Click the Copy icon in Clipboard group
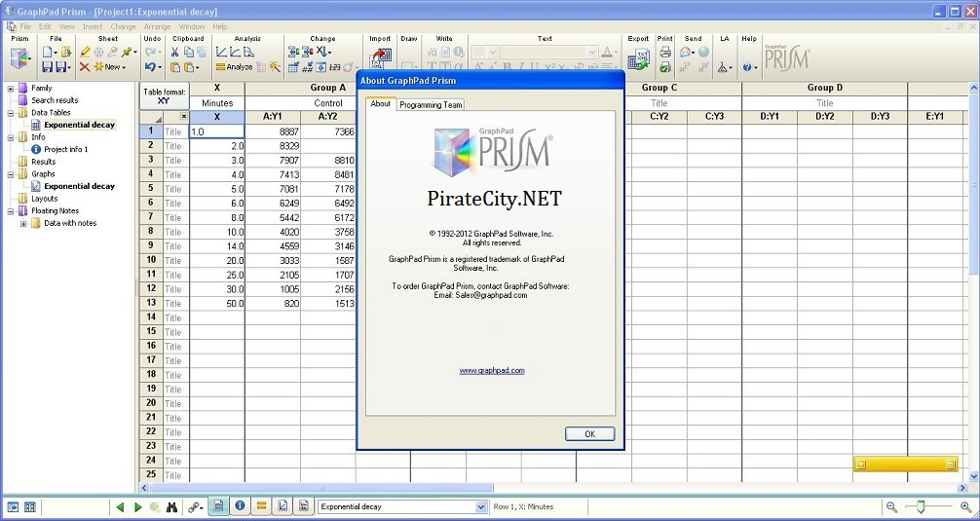Screen dimensions: 980x521 [x=189, y=53]
